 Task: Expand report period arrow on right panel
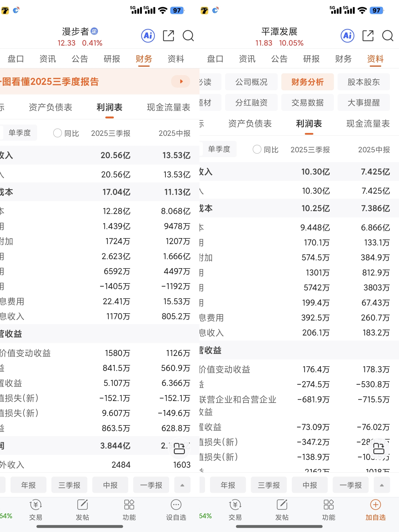click(x=382, y=485)
